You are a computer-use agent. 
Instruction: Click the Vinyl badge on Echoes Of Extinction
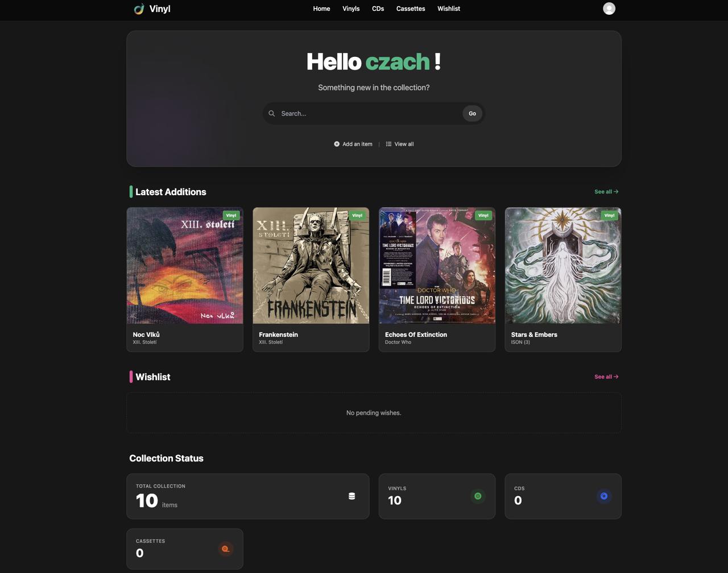pos(483,215)
